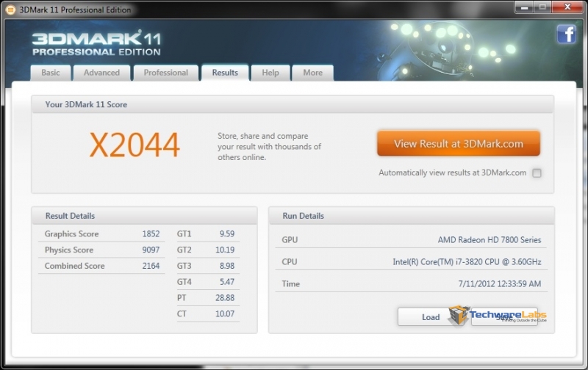Select the X2044 score text
The width and height of the screenshot is (588, 370).
(135, 145)
